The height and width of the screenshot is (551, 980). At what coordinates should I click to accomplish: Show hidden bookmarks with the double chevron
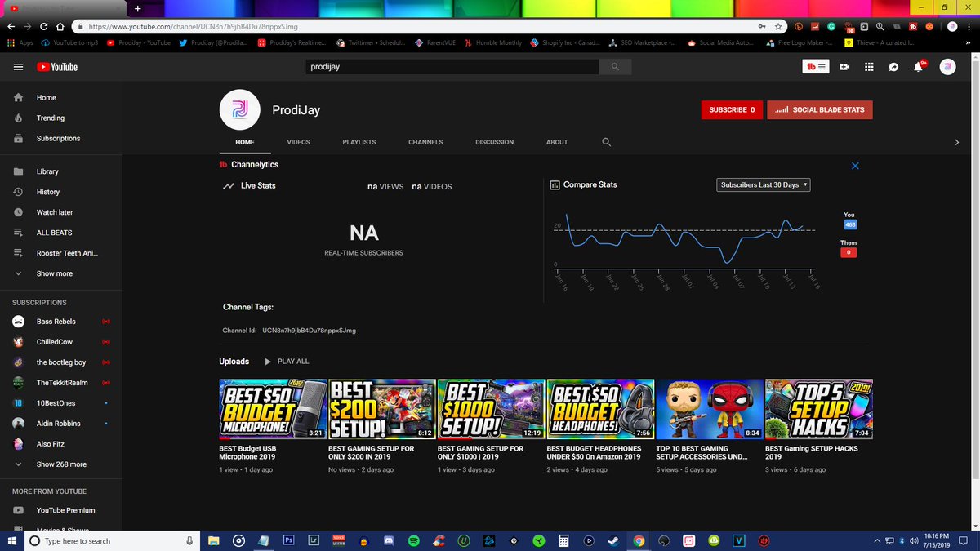[x=969, y=42]
